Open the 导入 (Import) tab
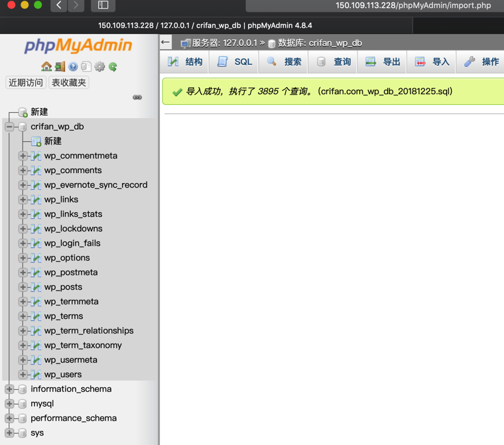 tap(432, 62)
